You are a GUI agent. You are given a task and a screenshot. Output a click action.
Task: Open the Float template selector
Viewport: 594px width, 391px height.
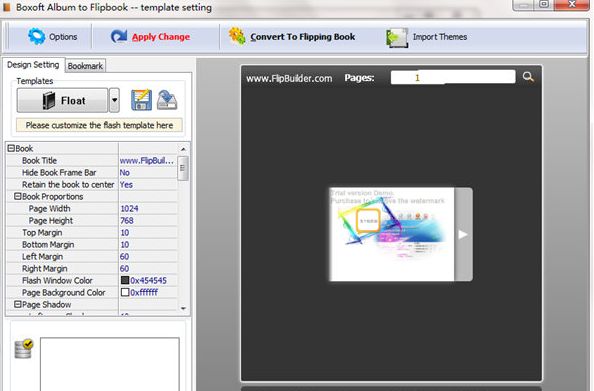point(63,100)
